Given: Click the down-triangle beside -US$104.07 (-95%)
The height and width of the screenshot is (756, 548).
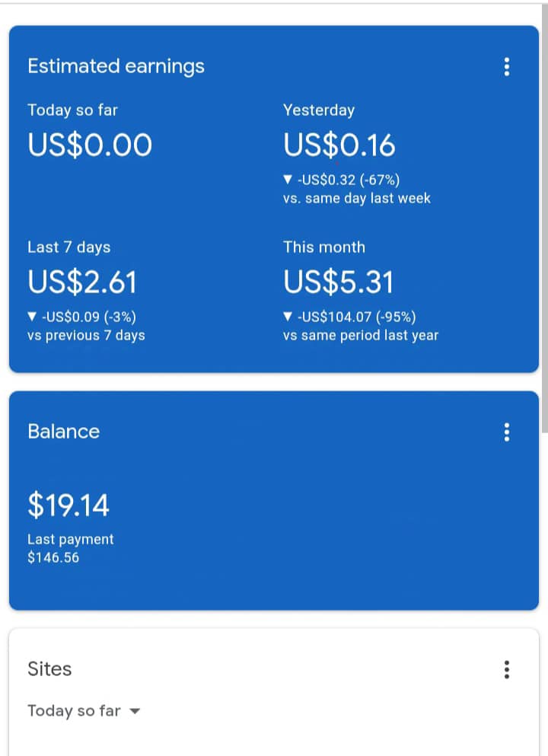Looking at the screenshot, I should point(287,317).
